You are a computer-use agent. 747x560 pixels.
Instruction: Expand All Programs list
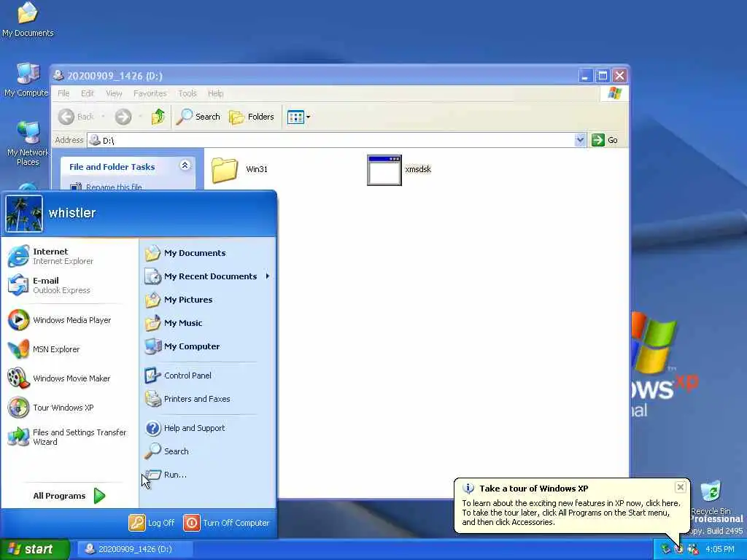[69, 496]
